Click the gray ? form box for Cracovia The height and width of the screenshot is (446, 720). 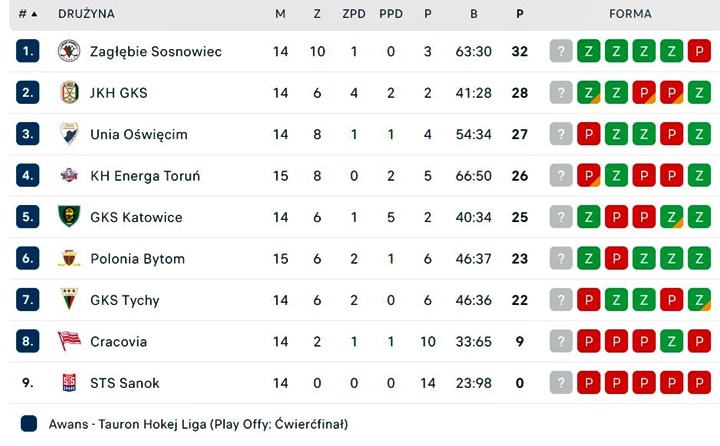(x=561, y=341)
